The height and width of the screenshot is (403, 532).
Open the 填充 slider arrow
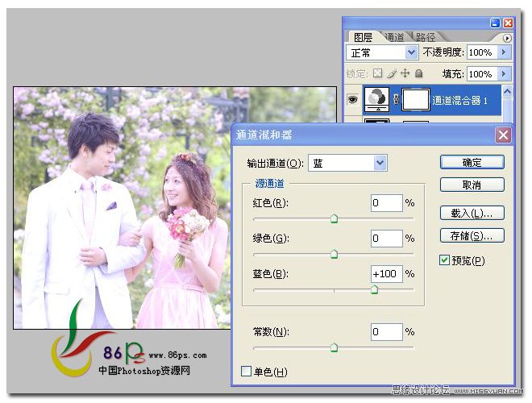pos(504,73)
